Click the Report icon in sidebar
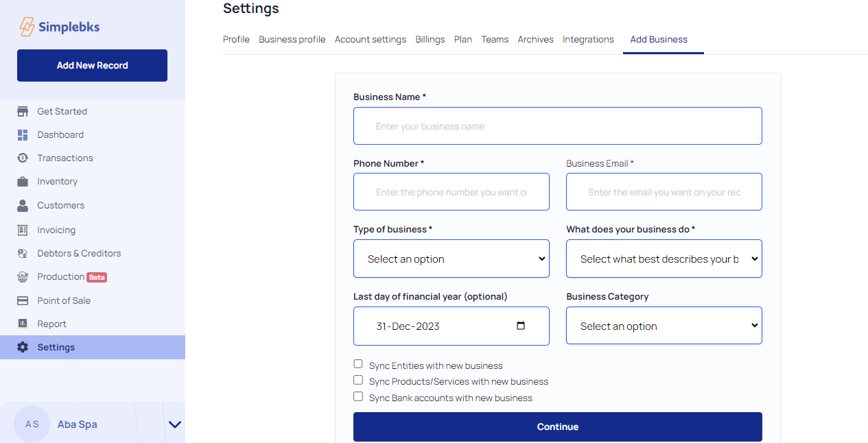868x443 pixels. 23,324
